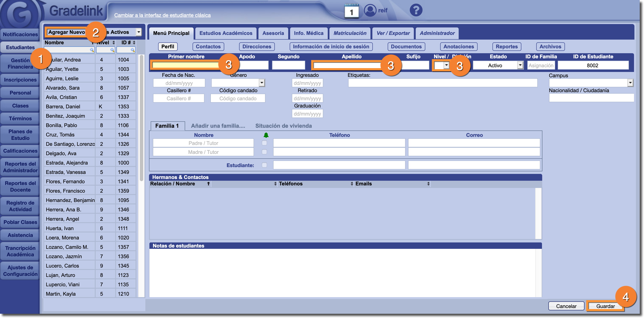Image resolution: width=644 pixels, height=318 pixels.
Task: Check the Padre / Tutor notification checkbox
Action: point(264,143)
